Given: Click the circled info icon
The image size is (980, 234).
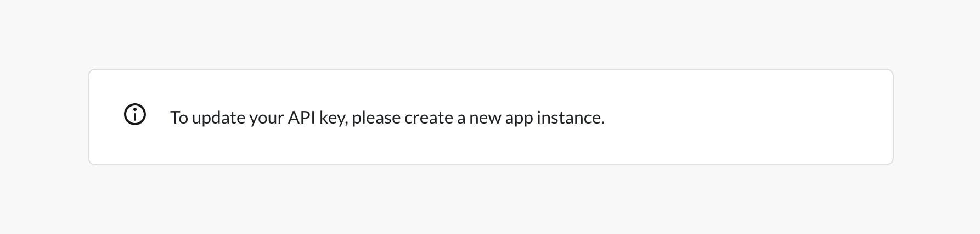Looking at the screenshot, I should [x=135, y=115].
